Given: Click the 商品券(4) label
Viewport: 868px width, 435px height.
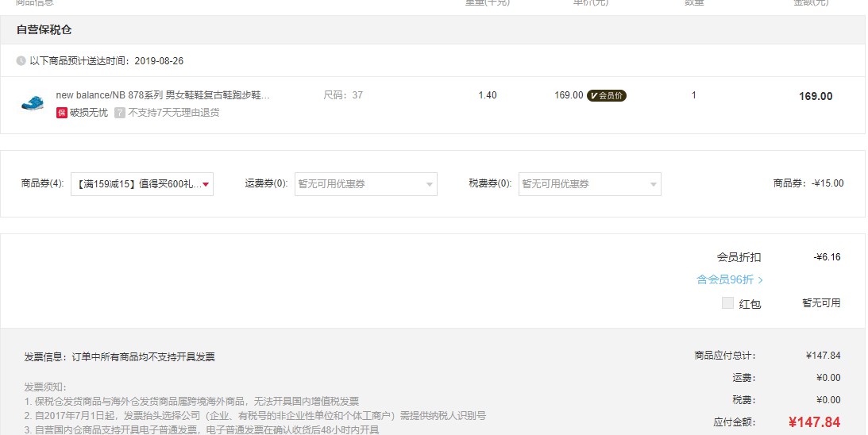Looking at the screenshot, I should pyautogui.click(x=43, y=183).
